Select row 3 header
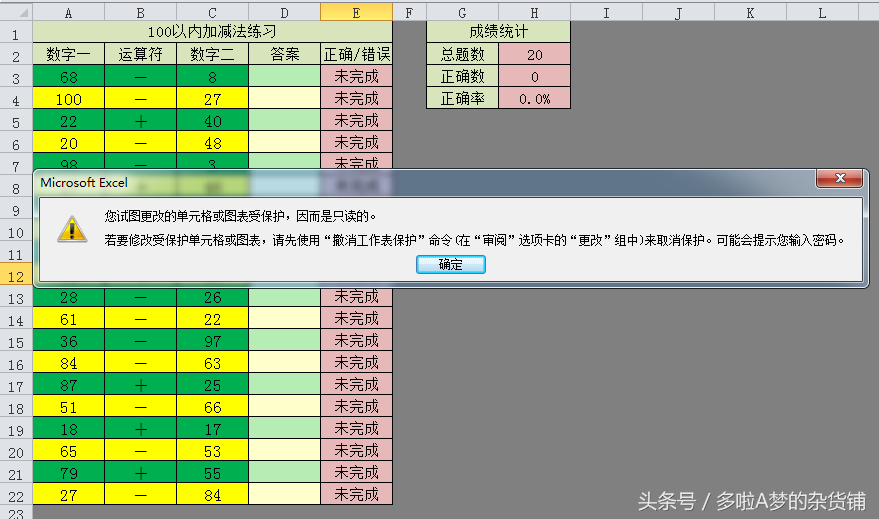Viewport: 879px width, 519px height. click(x=16, y=77)
